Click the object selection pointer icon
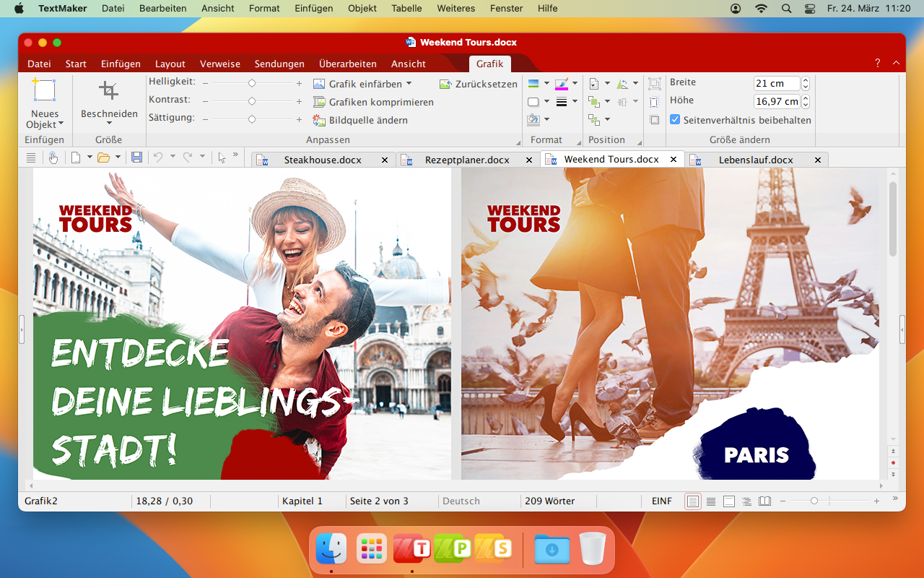This screenshot has height=578, width=924. [222, 158]
